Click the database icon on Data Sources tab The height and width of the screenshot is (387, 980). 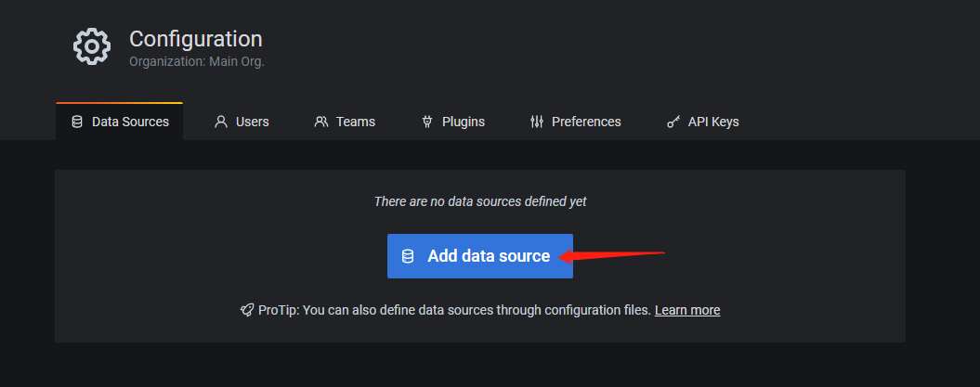point(77,122)
